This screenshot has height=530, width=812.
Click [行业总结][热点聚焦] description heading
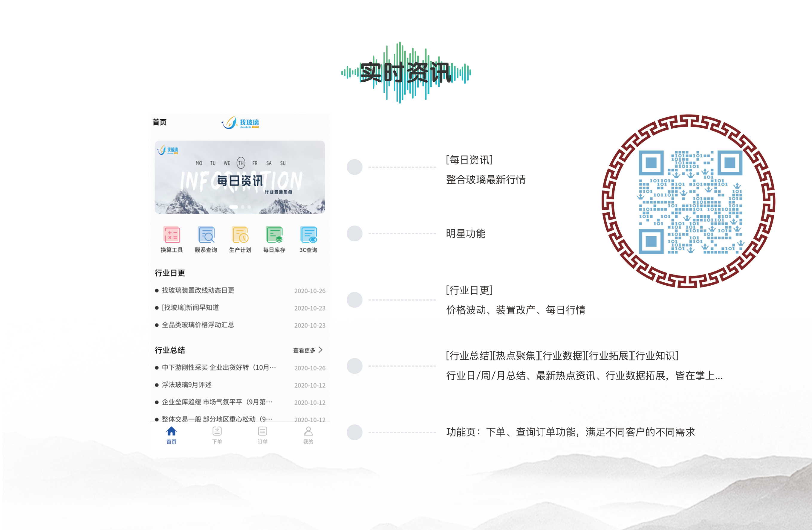[562, 356]
